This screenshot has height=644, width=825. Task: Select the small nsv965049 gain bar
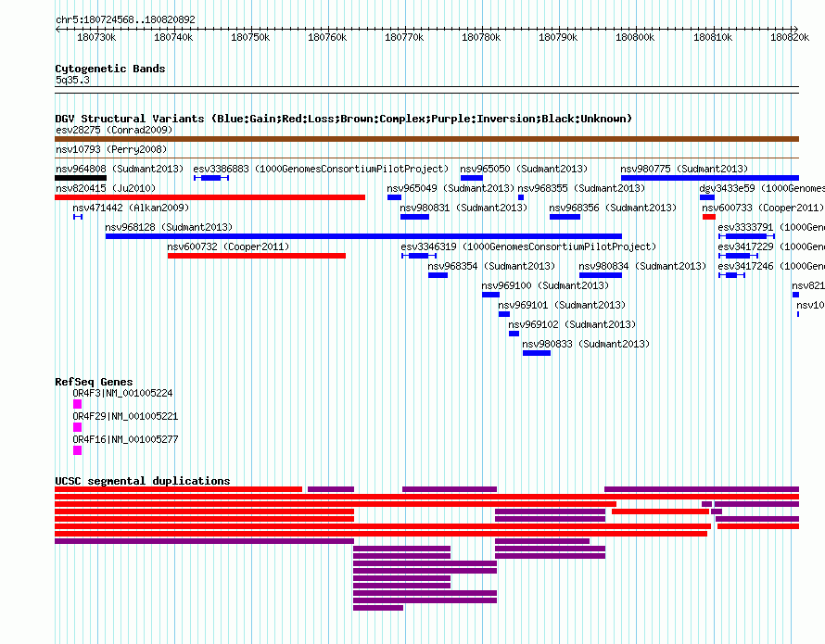[394, 197]
